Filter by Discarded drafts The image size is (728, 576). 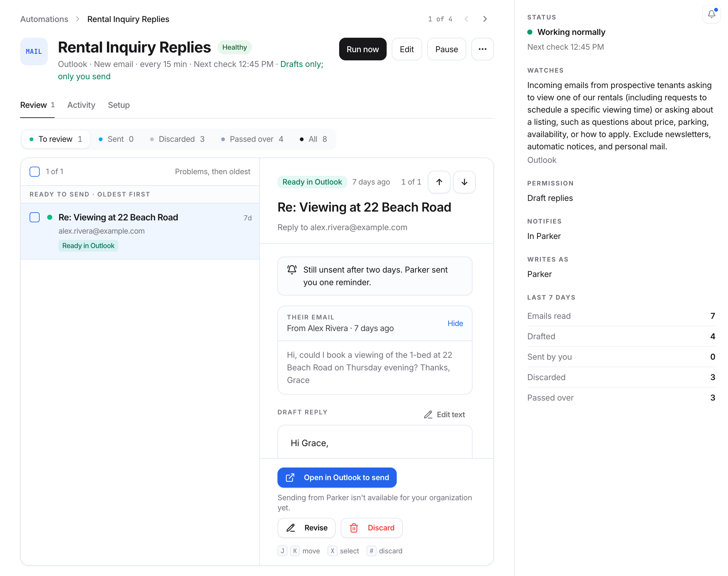pos(177,139)
